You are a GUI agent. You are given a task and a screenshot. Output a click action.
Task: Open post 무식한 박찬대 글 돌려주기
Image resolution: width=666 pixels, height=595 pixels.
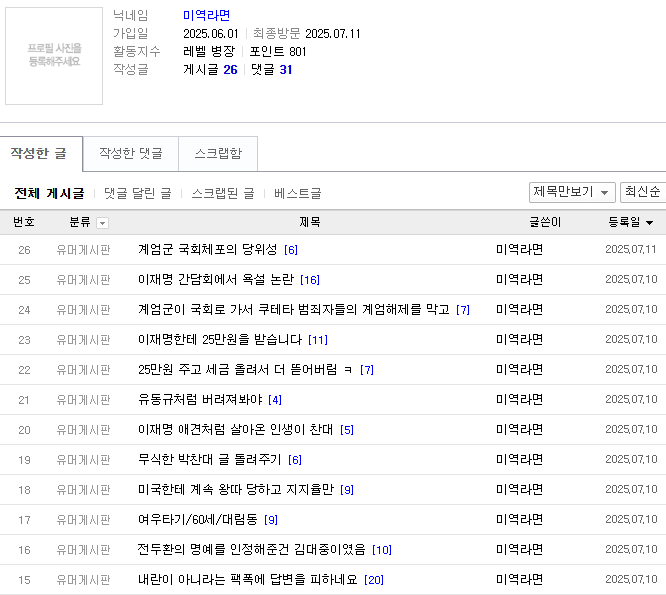tap(209, 460)
